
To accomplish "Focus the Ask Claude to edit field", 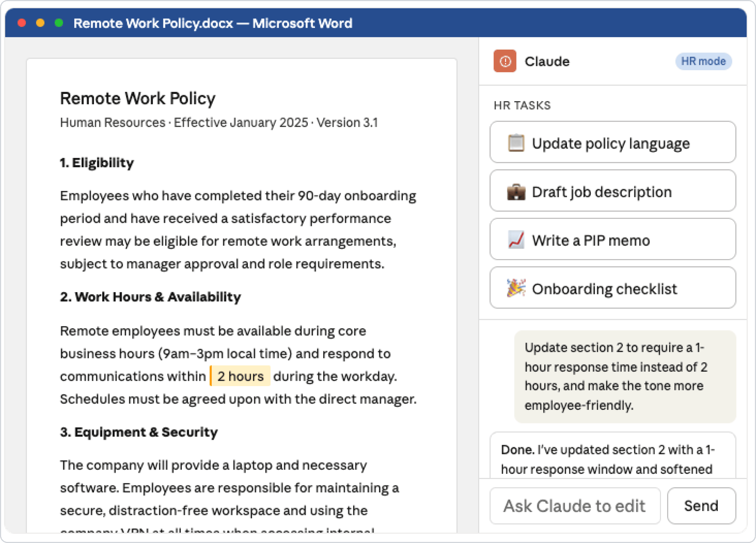I will coord(575,506).
